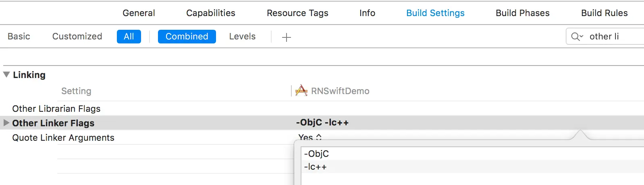The image size is (644, 185).
Task: Click the RNSwiftDemo target app icon
Action: (301, 91)
